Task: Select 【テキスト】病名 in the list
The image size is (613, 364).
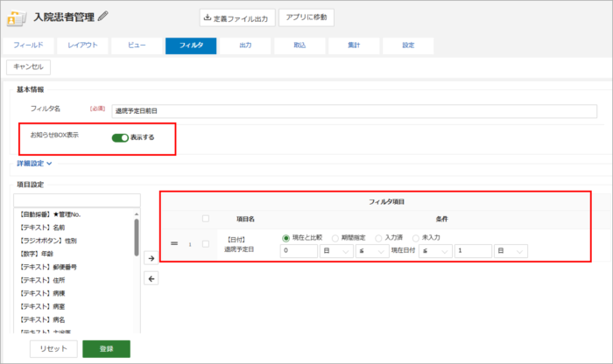Action: pyautogui.click(x=42, y=319)
